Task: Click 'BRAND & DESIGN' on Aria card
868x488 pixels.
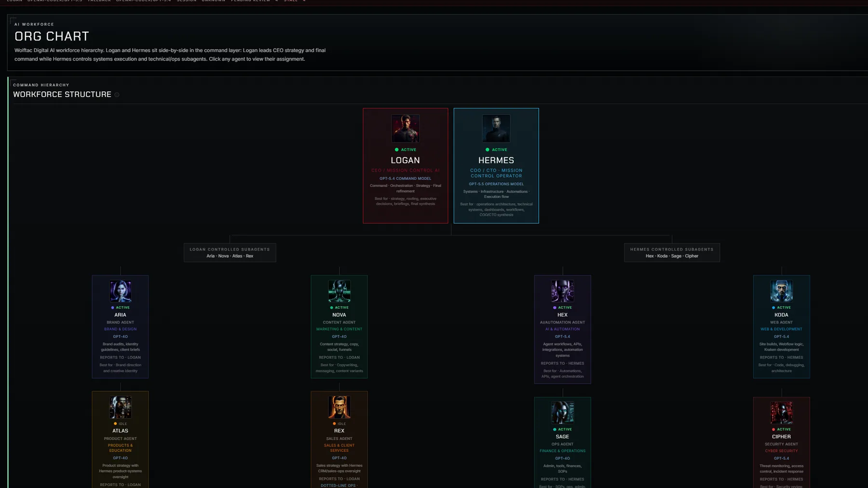Action: [x=121, y=330]
